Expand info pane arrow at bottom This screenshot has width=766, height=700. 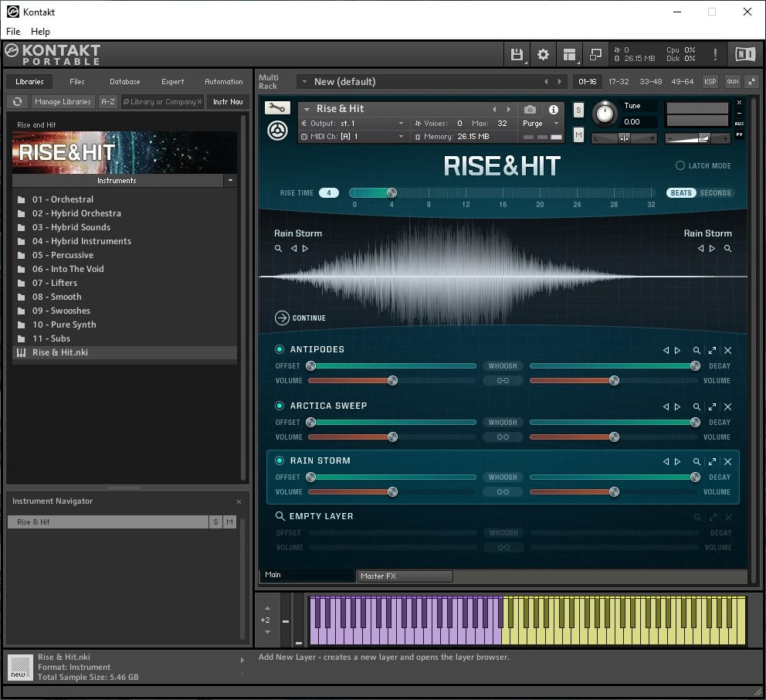click(242, 660)
